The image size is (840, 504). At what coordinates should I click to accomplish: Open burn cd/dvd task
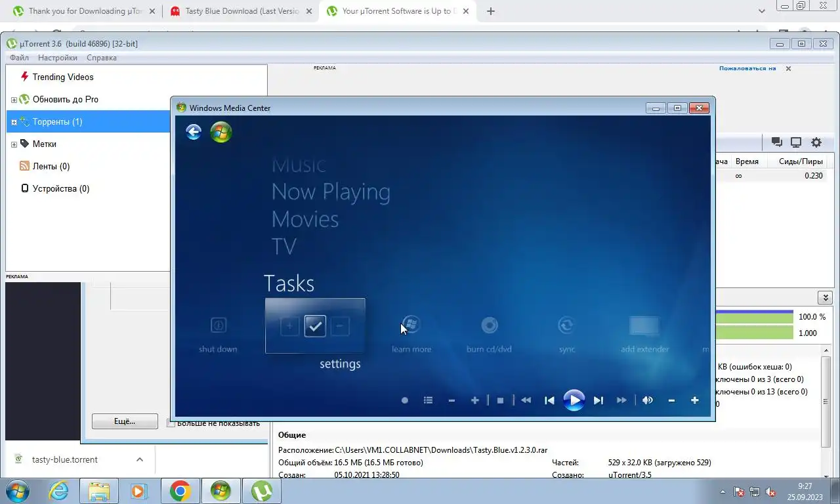click(x=489, y=334)
